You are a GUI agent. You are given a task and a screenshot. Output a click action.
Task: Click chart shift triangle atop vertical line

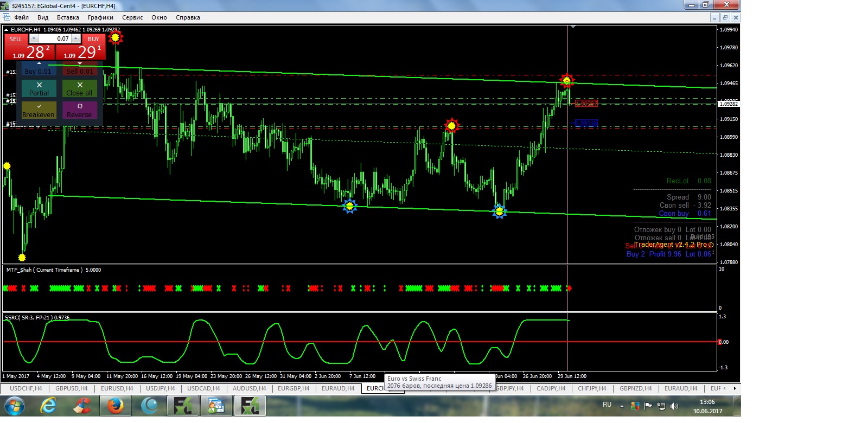(x=573, y=27)
